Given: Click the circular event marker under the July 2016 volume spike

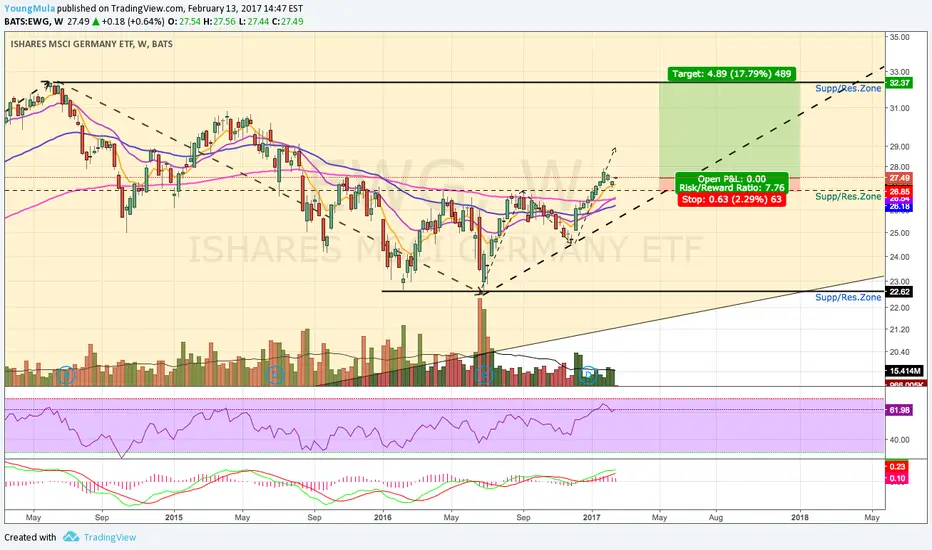Looking at the screenshot, I should point(484,375).
